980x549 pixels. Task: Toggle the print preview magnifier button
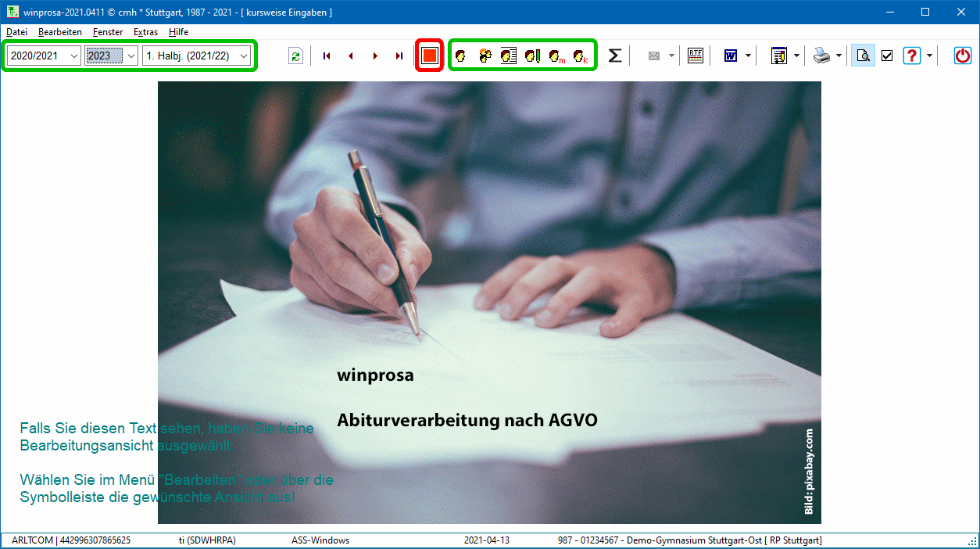tap(863, 56)
